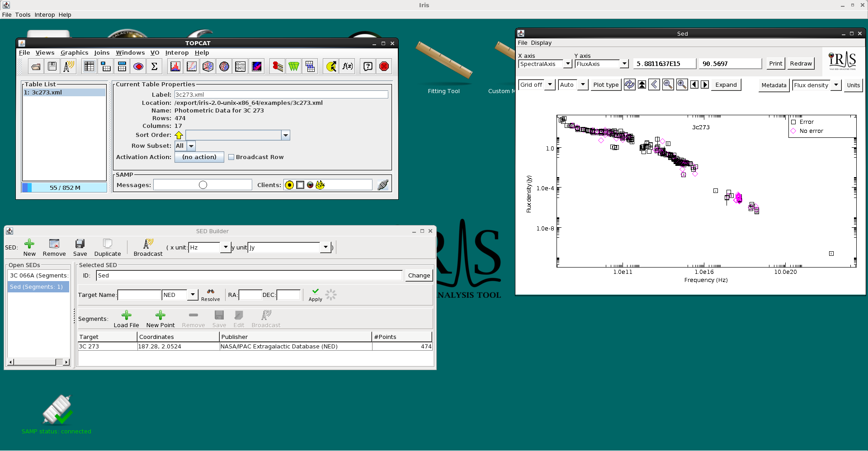Viewport: 868px width, 451px height.
Task: Click the SAMP connection plug icon in TOPCAT
Action: 383,185
